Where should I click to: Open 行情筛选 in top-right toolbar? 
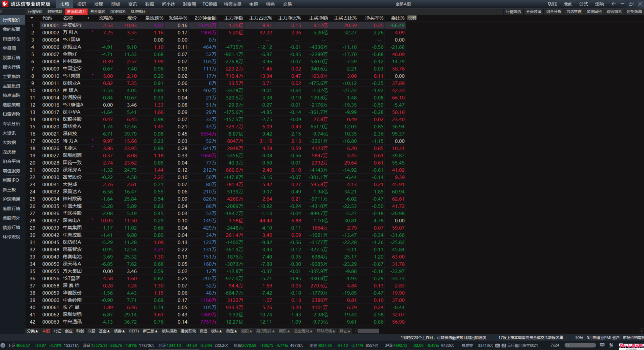click(x=513, y=12)
